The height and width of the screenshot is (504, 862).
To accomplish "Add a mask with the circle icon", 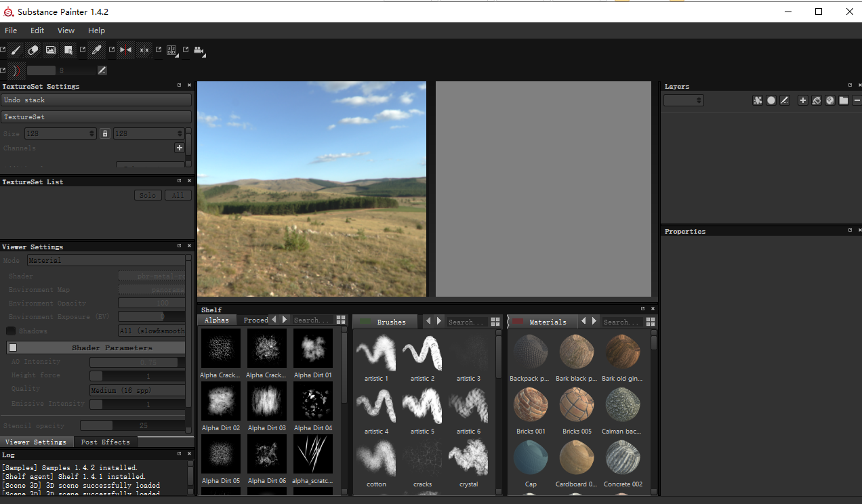I will click(771, 100).
